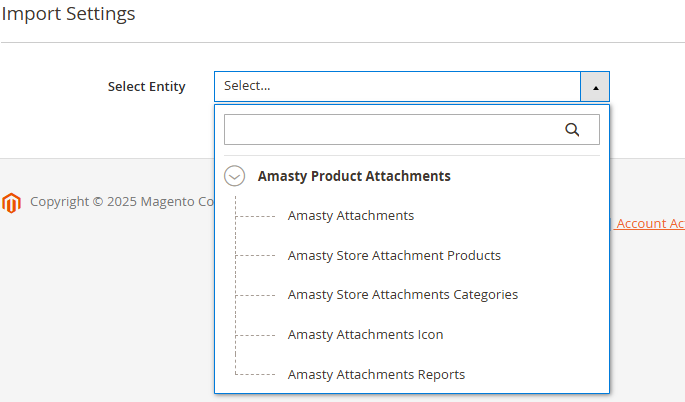Click the Copyright 2025 Magento footer text
The width and height of the screenshot is (685, 402).
(x=122, y=202)
